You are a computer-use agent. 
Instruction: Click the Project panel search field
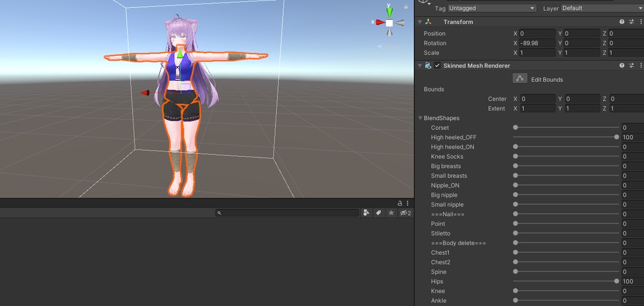tap(287, 213)
